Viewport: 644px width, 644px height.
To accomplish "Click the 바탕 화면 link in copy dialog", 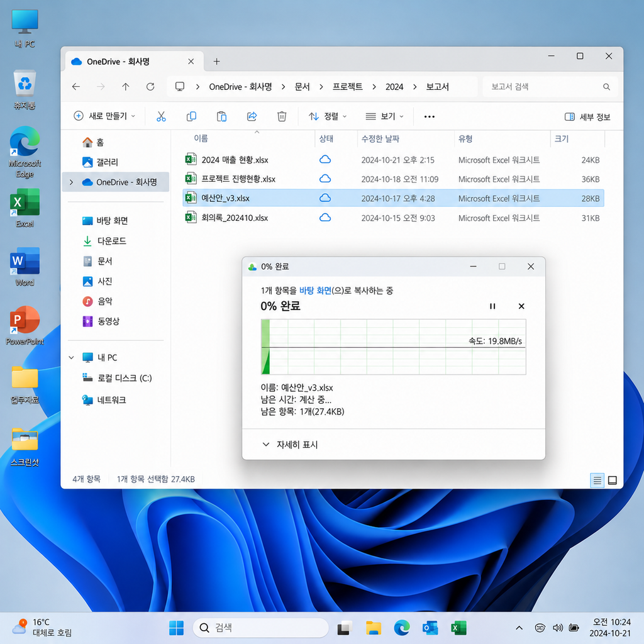I will pyautogui.click(x=316, y=291).
